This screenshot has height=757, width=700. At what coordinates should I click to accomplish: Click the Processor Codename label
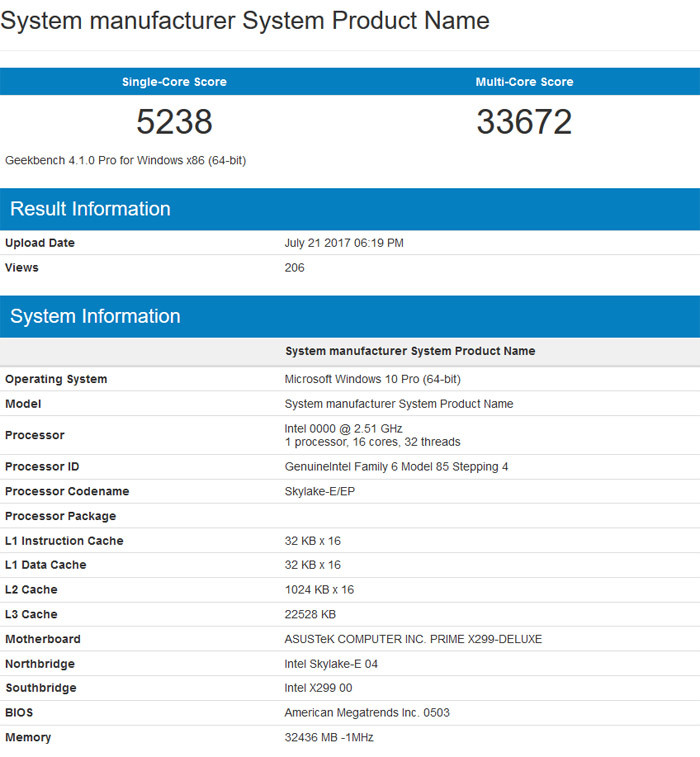point(67,491)
